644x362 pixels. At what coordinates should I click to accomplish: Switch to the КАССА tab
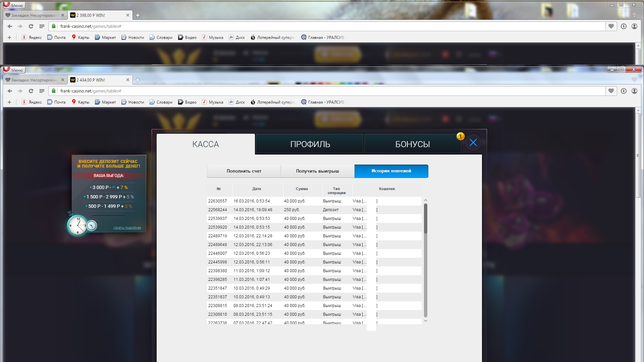pos(206,144)
